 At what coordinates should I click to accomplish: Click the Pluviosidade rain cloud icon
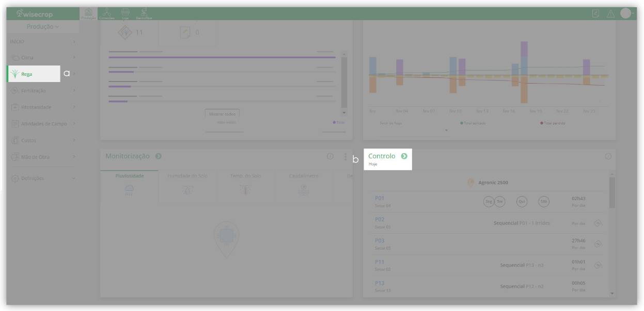click(x=129, y=190)
